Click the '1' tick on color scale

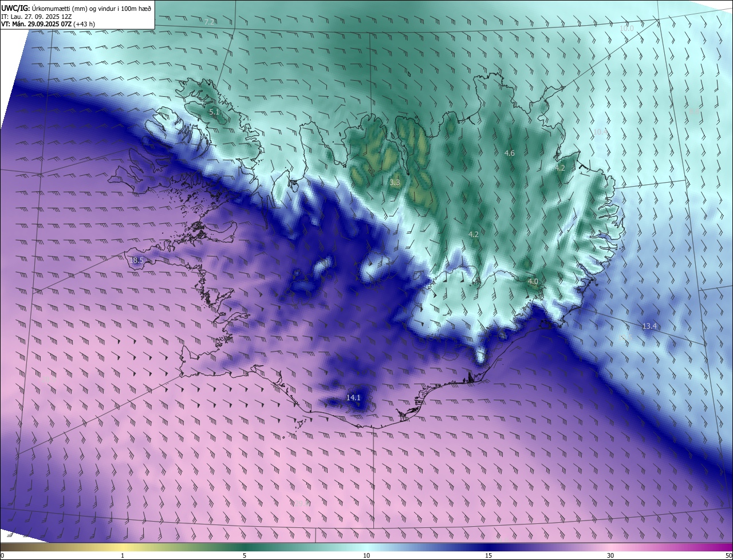[x=123, y=555]
